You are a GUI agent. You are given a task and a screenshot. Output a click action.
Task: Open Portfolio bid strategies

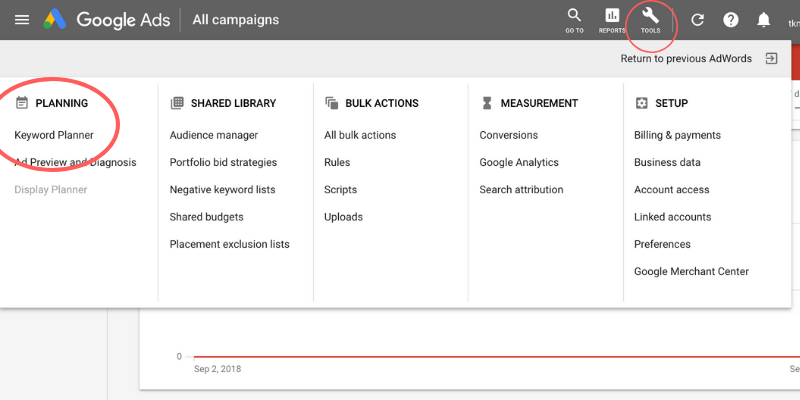coord(223,163)
